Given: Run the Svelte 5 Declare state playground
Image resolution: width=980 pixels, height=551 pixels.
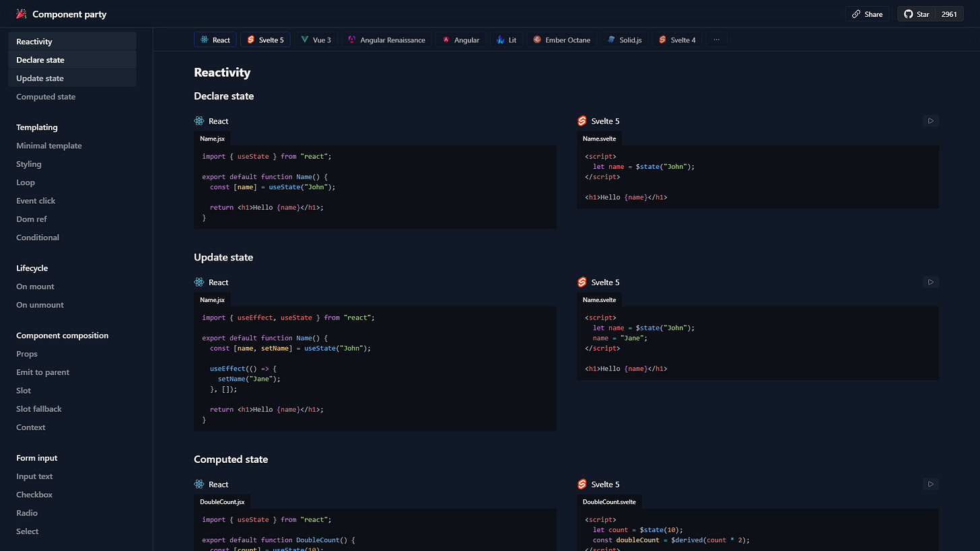Looking at the screenshot, I should (x=931, y=121).
